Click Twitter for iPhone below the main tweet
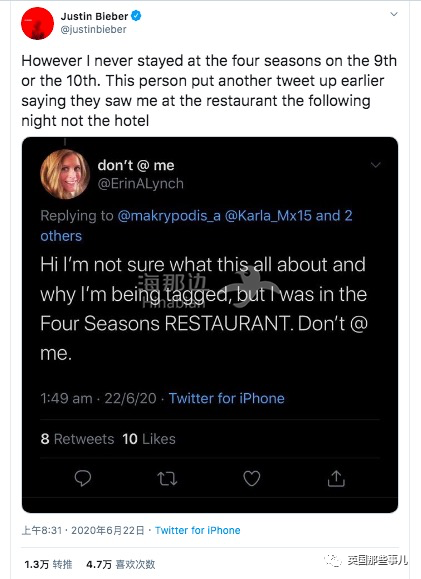 (198, 530)
